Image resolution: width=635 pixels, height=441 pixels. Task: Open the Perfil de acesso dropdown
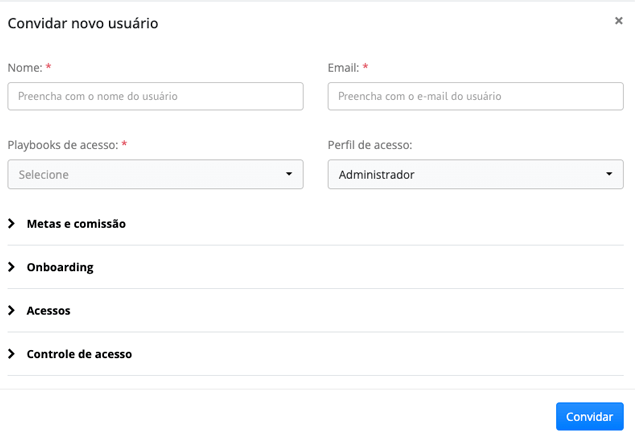tap(475, 174)
